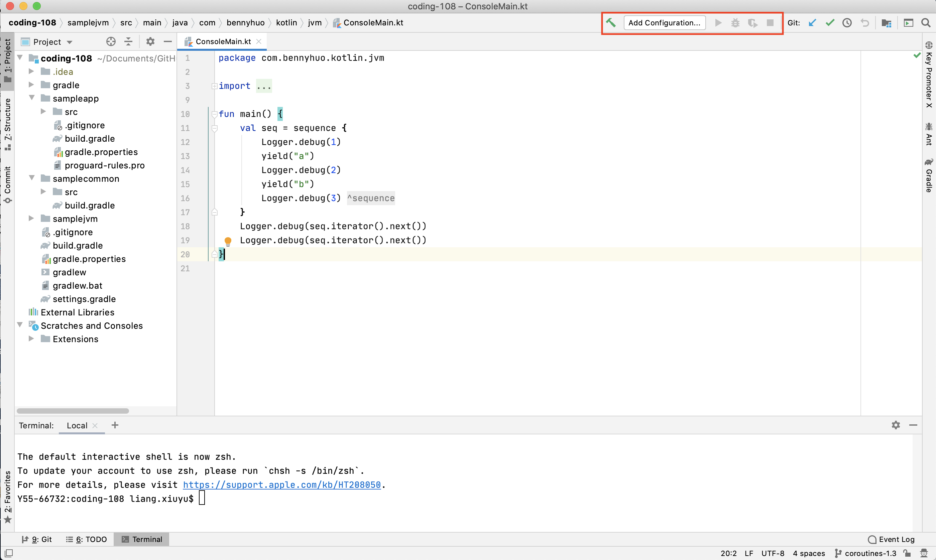Screen dimensions: 936x560
Task: Hide the Terminal panel with minus icon
Action: coord(913,425)
